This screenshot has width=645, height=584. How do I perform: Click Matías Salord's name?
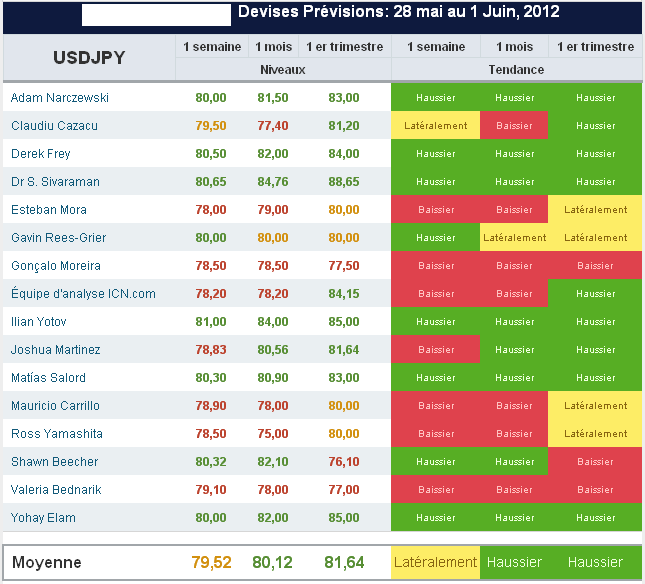(48, 378)
